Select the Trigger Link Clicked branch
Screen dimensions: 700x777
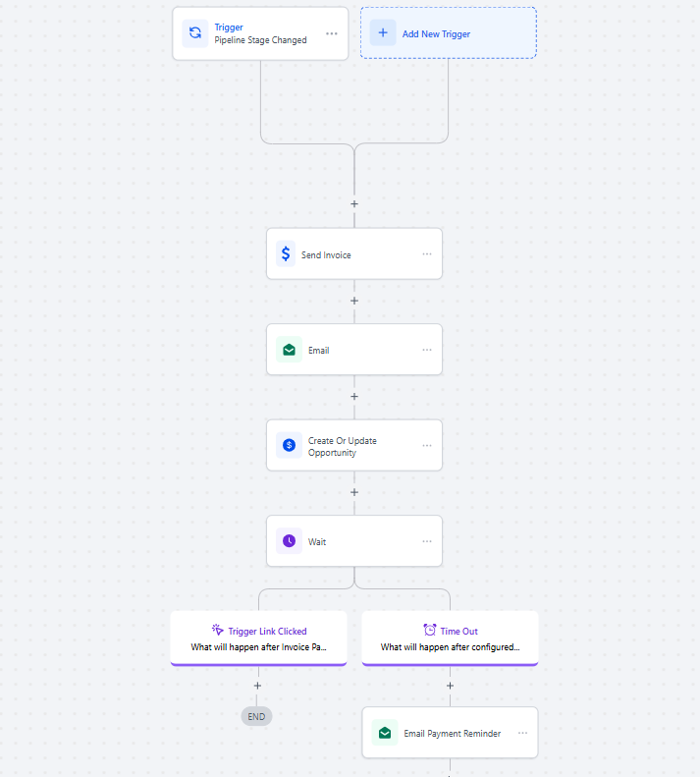258,638
